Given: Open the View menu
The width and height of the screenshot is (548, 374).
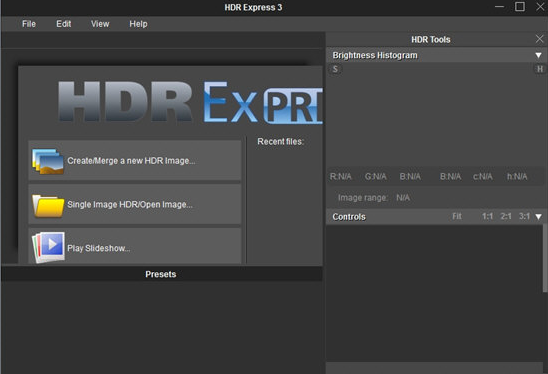Looking at the screenshot, I should tap(100, 24).
